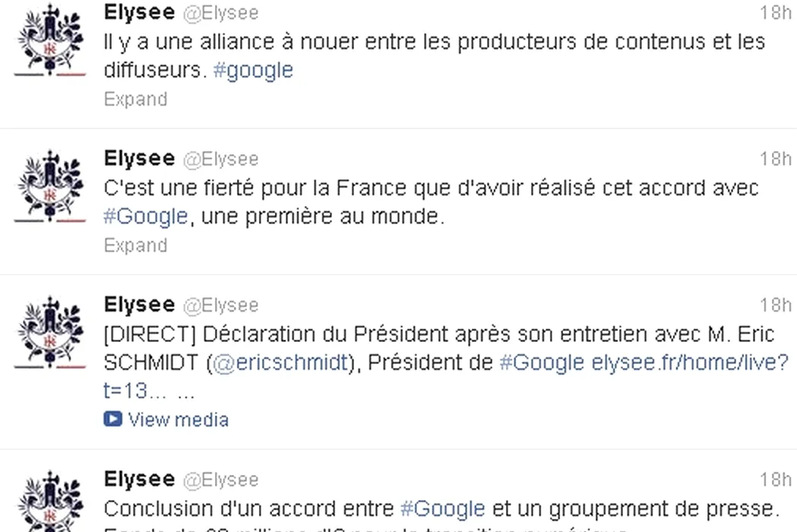The height and width of the screenshot is (532, 797).
Task: Open View media on the DIRECT tweet
Action: (178, 420)
